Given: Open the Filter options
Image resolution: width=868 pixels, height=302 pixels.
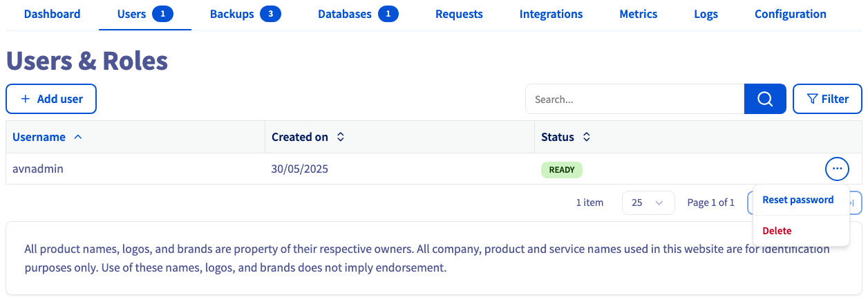Looking at the screenshot, I should [x=827, y=99].
